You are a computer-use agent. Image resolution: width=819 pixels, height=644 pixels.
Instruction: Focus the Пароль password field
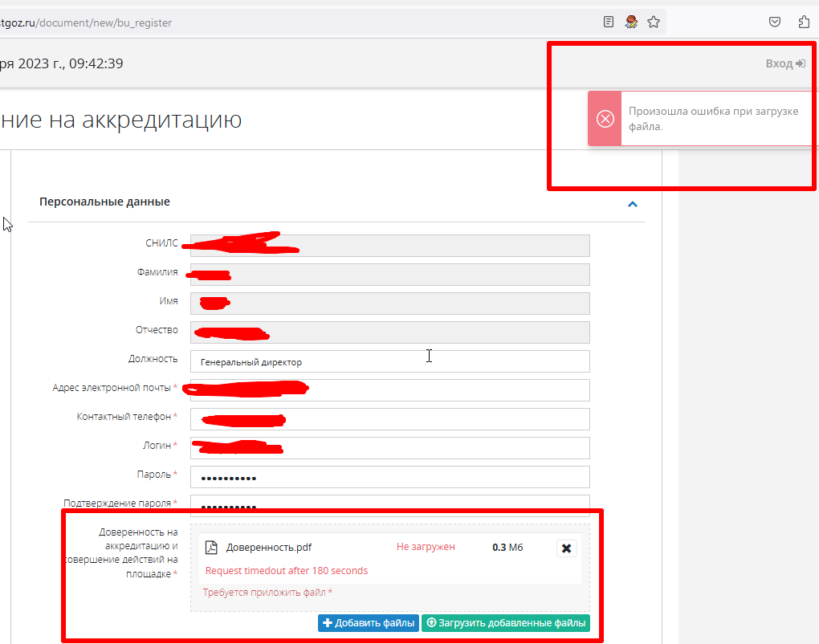coord(389,477)
